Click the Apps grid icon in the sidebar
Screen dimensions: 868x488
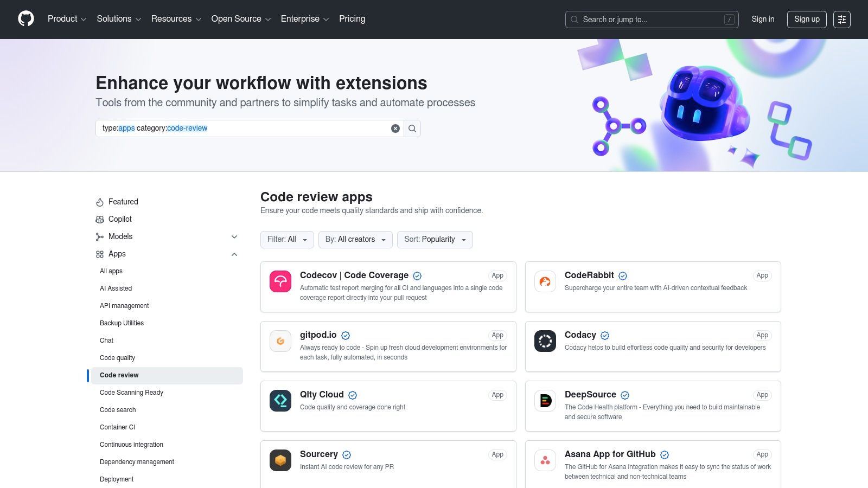[100, 254]
